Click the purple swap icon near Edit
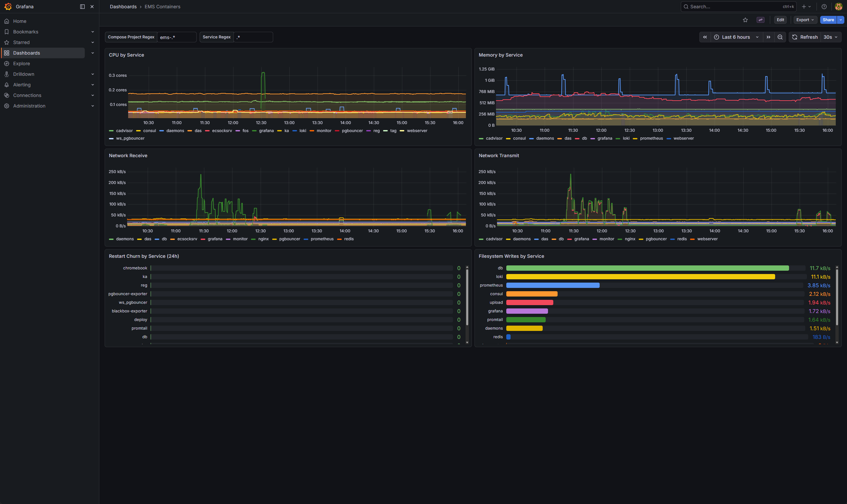The image size is (847, 504). coord(760,20)
